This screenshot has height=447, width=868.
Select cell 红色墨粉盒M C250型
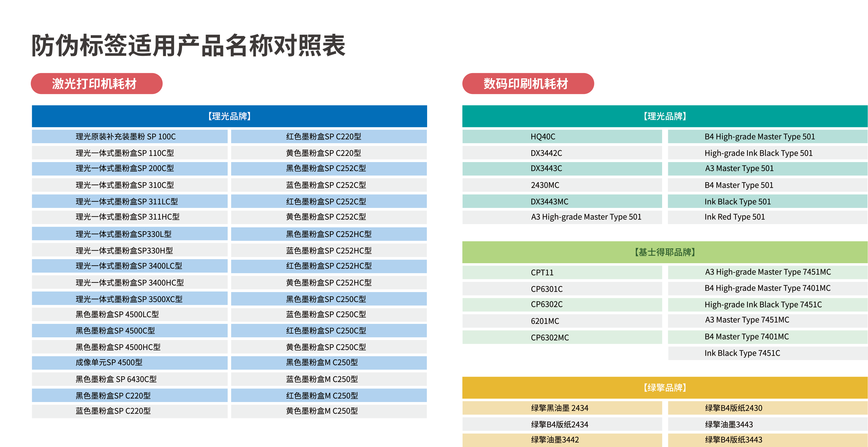329,396
